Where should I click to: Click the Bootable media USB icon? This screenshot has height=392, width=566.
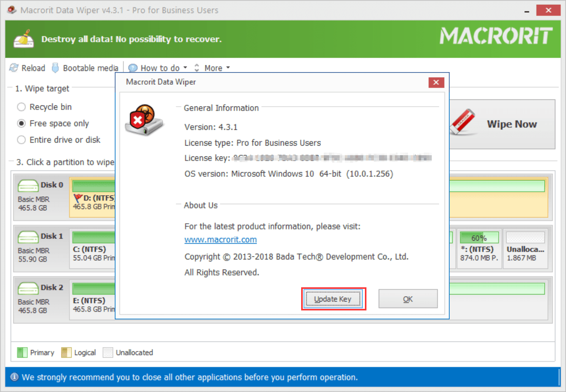click(x=55, y=68)
